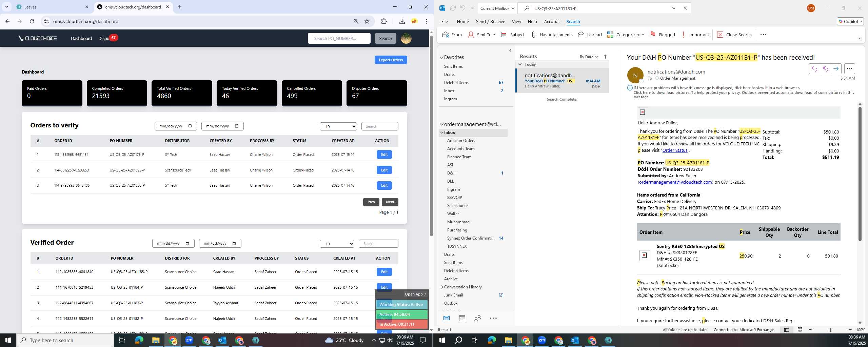This screenshot has height=347, width=868.
Task: Collapse the Today results group
Action: [520, 64]
